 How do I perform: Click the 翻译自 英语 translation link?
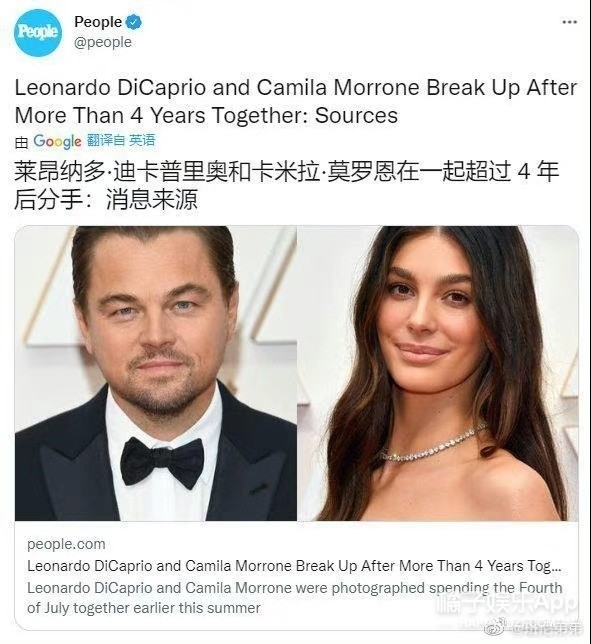click(x=121, y=140)
